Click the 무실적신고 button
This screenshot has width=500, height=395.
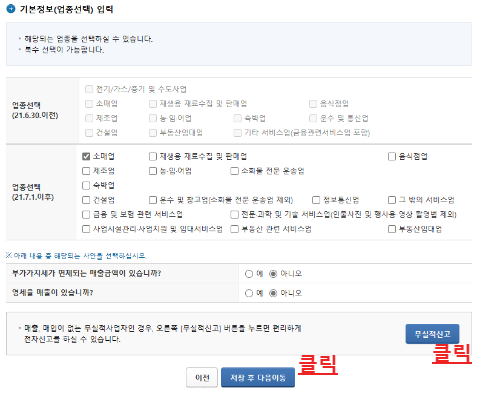tap(432, 334)
